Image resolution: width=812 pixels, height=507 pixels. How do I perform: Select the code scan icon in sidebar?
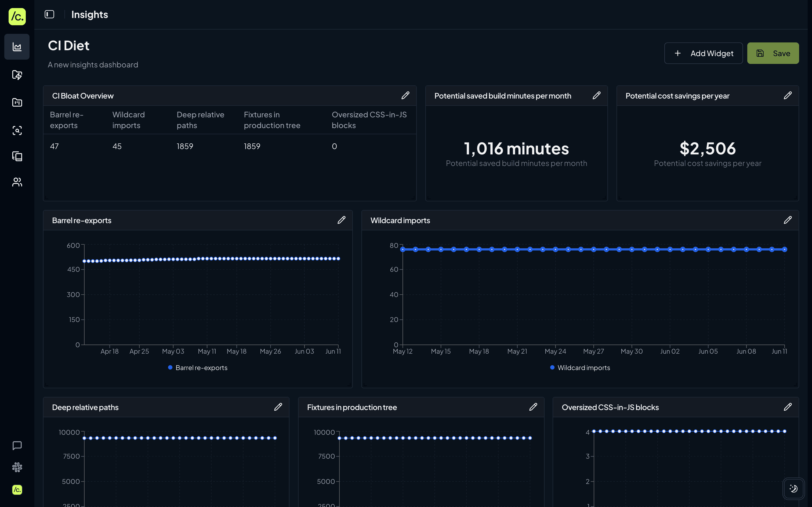click(x=17, y=131)
